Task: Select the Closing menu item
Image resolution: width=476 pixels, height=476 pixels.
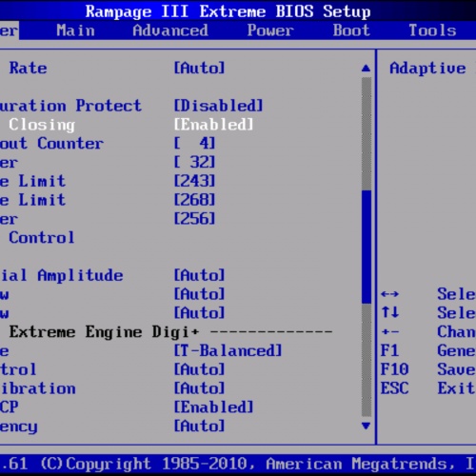Action: [42, 125]
